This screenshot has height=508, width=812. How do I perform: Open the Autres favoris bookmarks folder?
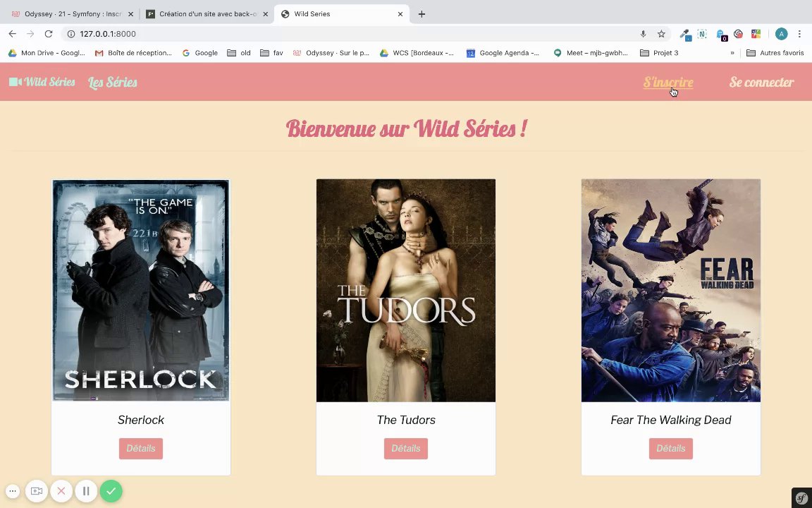pos(775,53)
